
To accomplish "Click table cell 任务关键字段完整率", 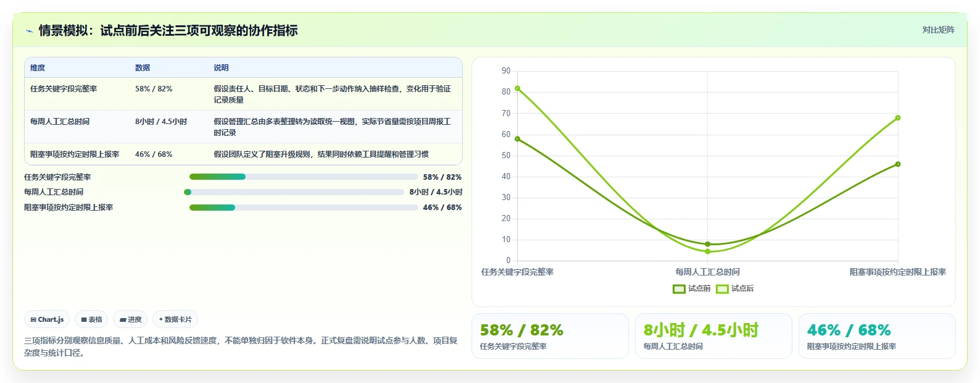I will pyautogui.click(x=64, y=89).
